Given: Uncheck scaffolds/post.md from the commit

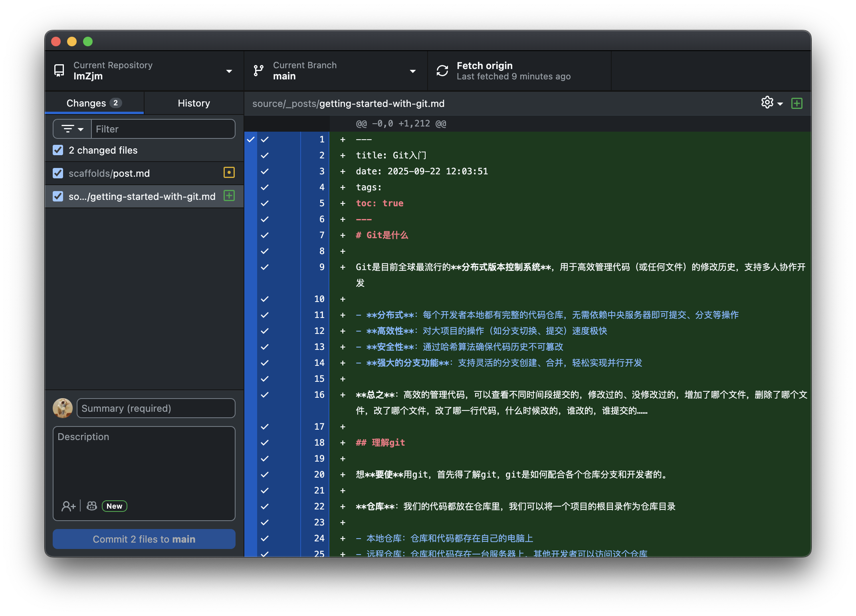Looking at the screenshot, I should click(57, 173).
